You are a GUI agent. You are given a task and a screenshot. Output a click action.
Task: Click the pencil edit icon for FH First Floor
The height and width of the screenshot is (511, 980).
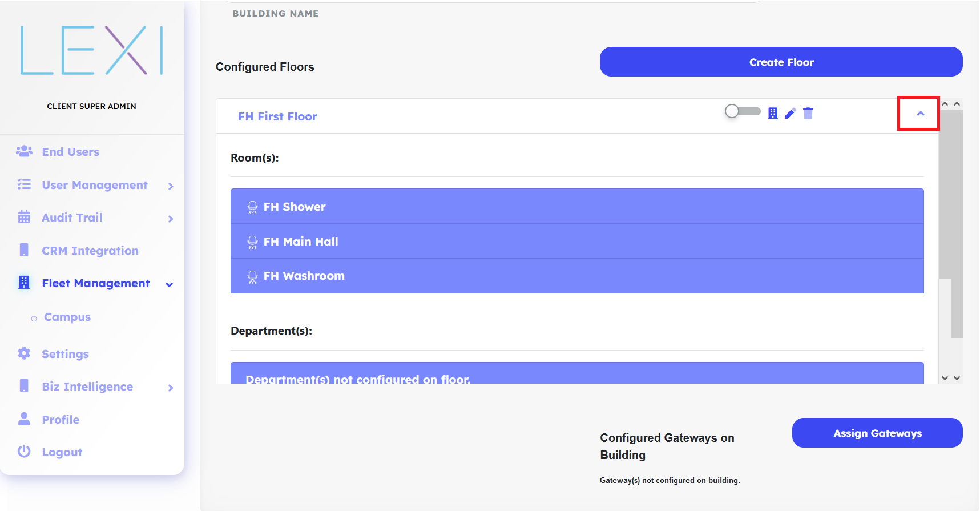pyautogui.click(x=790, y=114)
